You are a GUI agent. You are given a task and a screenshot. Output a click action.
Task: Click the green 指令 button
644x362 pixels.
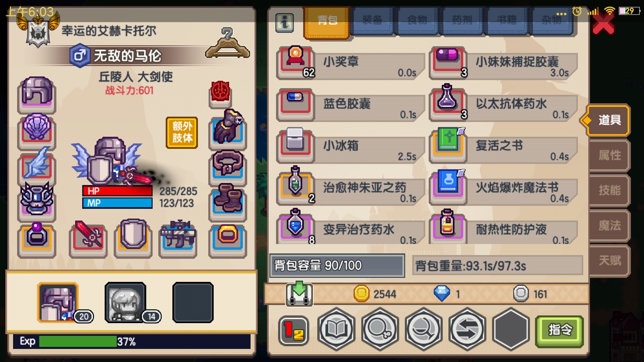[x=559, y=330]
